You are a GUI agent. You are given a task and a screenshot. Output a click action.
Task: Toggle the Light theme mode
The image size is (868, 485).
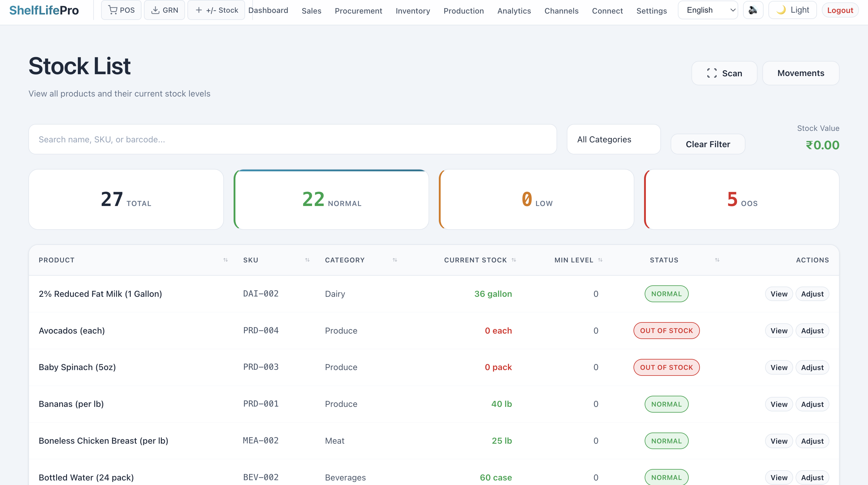793,10
